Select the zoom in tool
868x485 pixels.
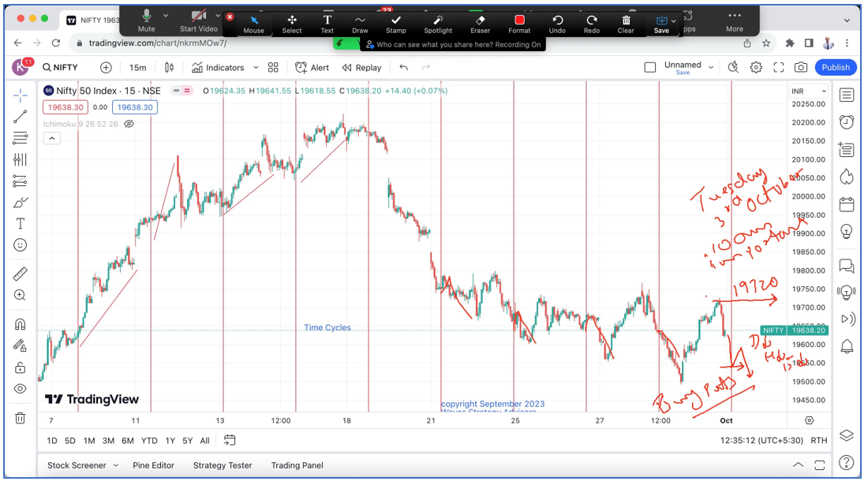[x=21, y=295]
